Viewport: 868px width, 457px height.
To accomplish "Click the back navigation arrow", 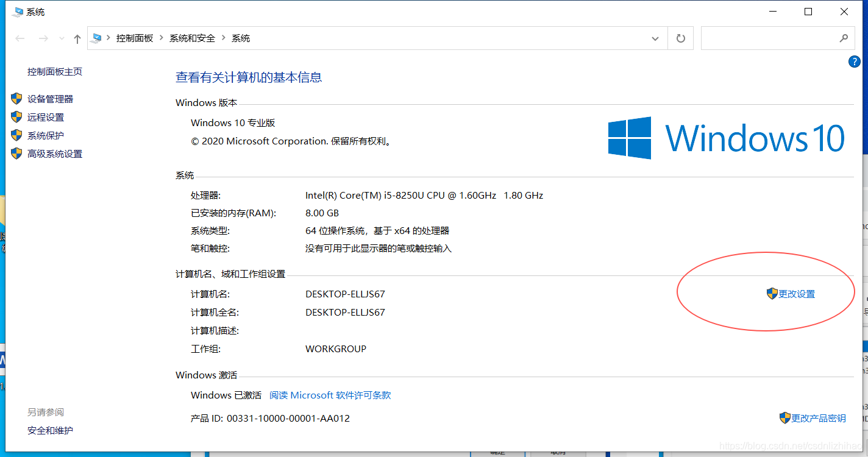I will (x=20, y=38).
